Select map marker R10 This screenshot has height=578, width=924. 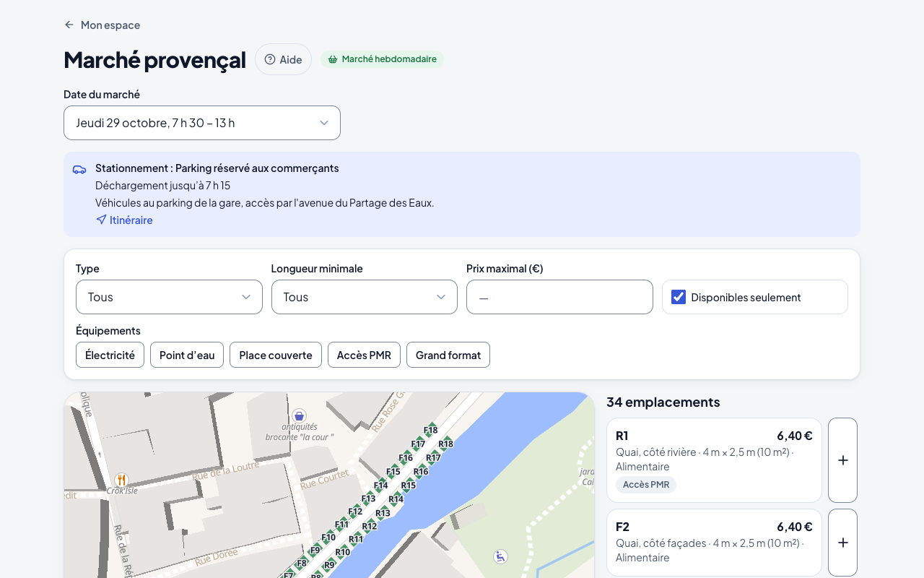[x=343, y=552]
